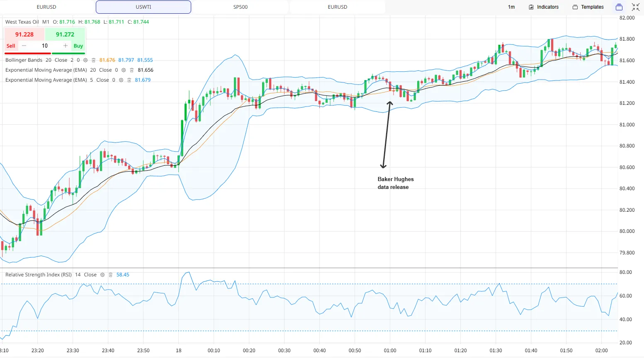Increase order volume with plus button
Image resolution: width=644 pixels, height=358 pixels.
tap(65, 46)
